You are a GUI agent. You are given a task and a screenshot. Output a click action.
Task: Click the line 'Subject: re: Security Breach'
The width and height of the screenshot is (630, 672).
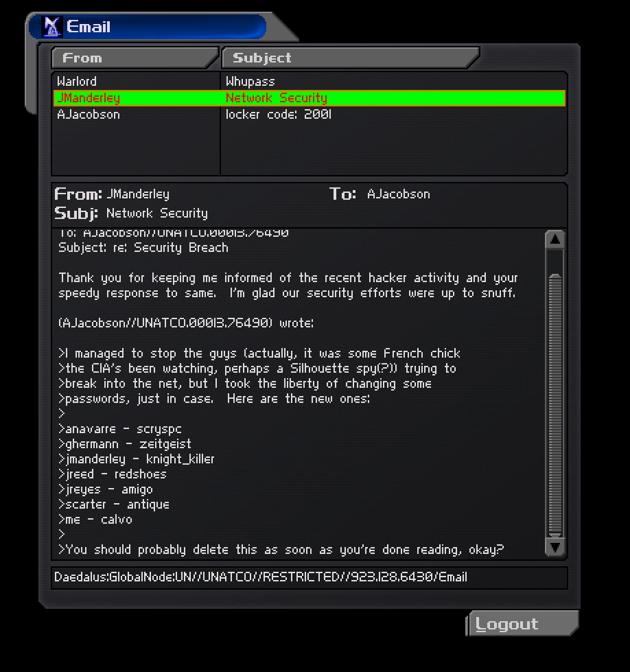click(143, 248)
